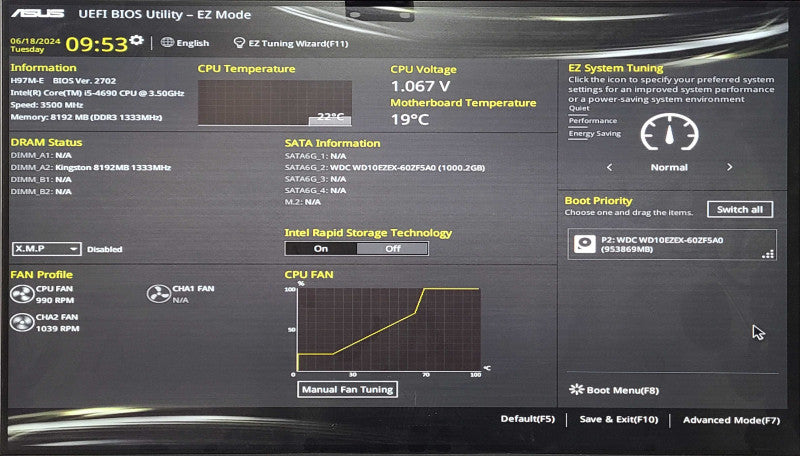The image size is (800, 456).
Task: Load Default(F5) settings
Action: tap(528, 419)
